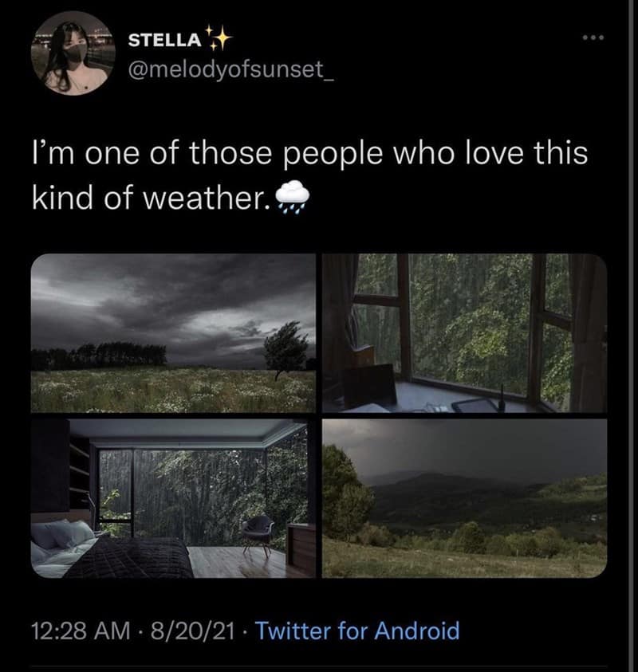This screenshot has height=672, width=638.
Task: Click the sparkles emoji beside STELLA
Action: point(216,37)
